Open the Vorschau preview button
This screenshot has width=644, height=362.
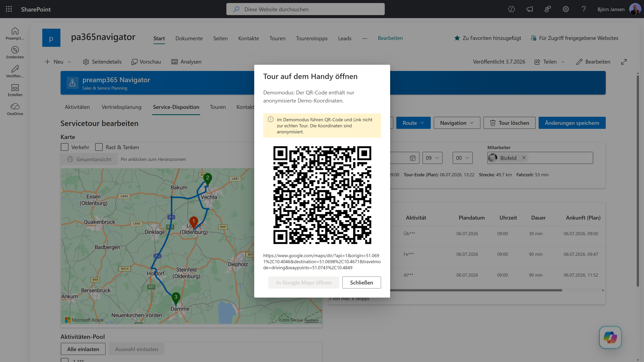pos(146,62)
